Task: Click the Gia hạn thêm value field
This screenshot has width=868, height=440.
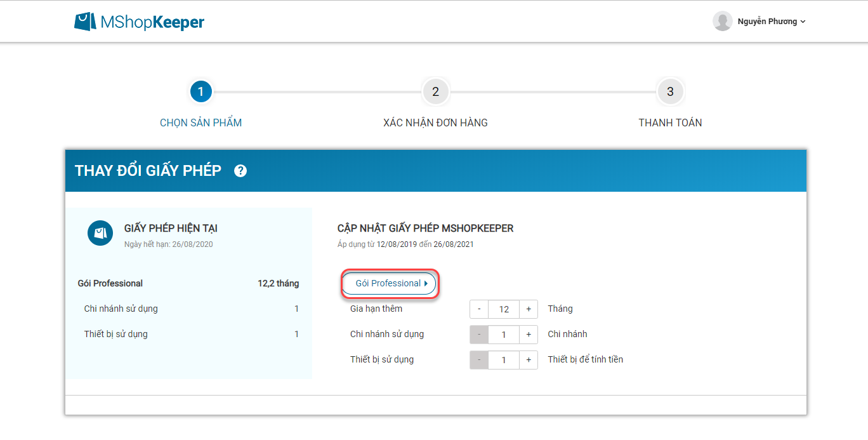Action: point(504,309)
